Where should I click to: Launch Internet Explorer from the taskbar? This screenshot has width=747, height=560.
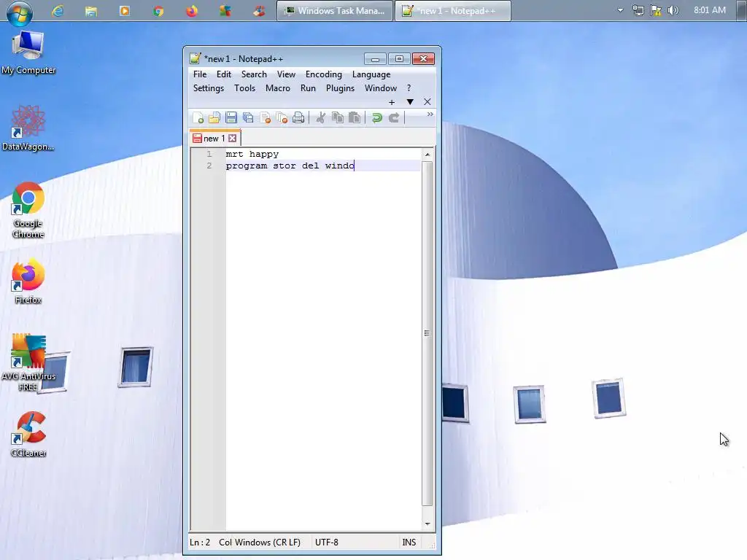[58, 10]
